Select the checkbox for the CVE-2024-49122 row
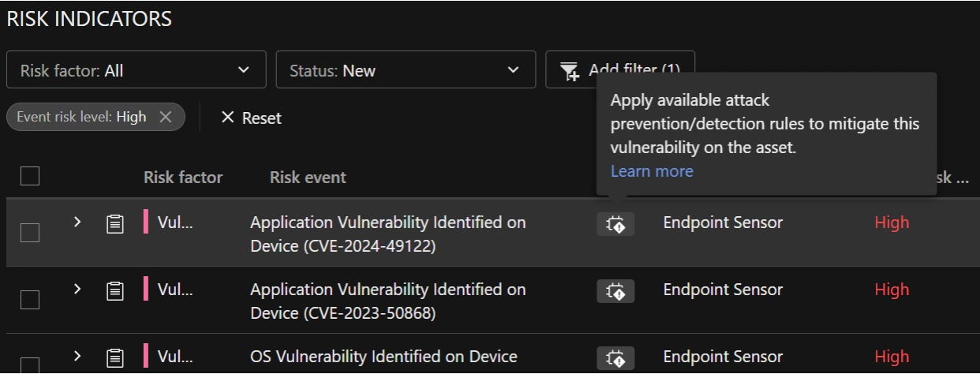Viewport: 980px width, 374px height. [30, 233]
